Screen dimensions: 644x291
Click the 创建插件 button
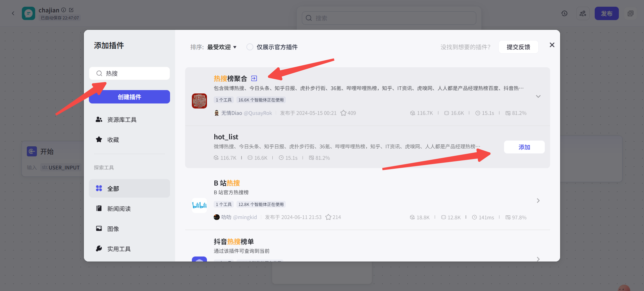(x=129, y=97)
